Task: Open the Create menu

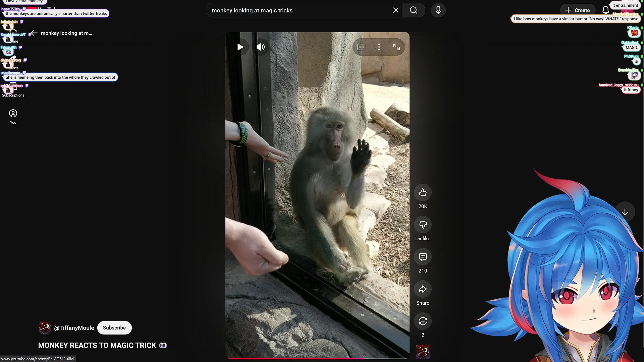Action: tap(577, 10)
